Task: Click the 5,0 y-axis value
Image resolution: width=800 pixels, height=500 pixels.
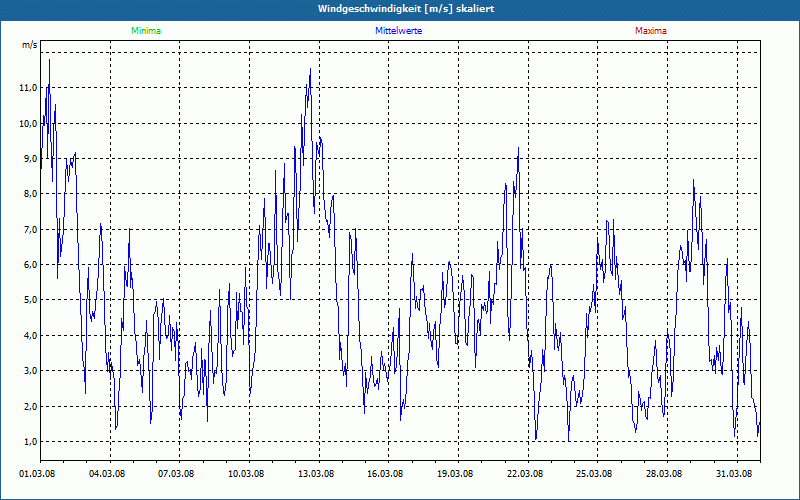Action: 31,300
